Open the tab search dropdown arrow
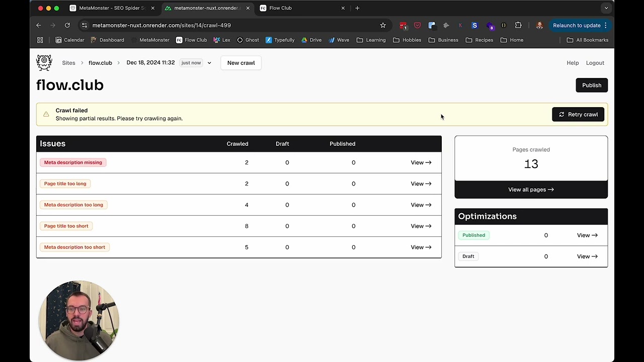 [x=606, y=8]
